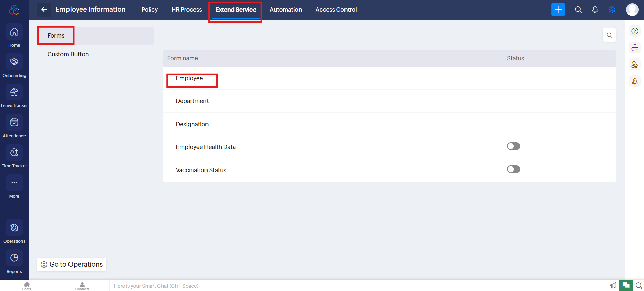Image resolution: width=644 pixels, height=291 pixels.
Task: Open settings gear in top bar
Action: tap(612, 10)
